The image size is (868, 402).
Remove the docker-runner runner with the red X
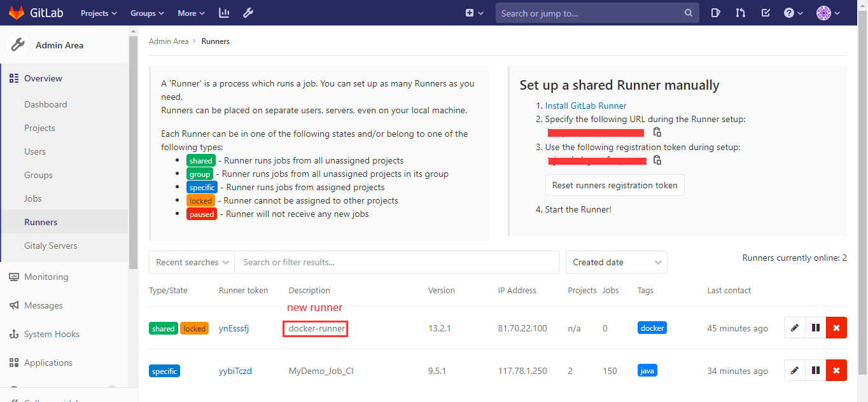tap(836, 328)
